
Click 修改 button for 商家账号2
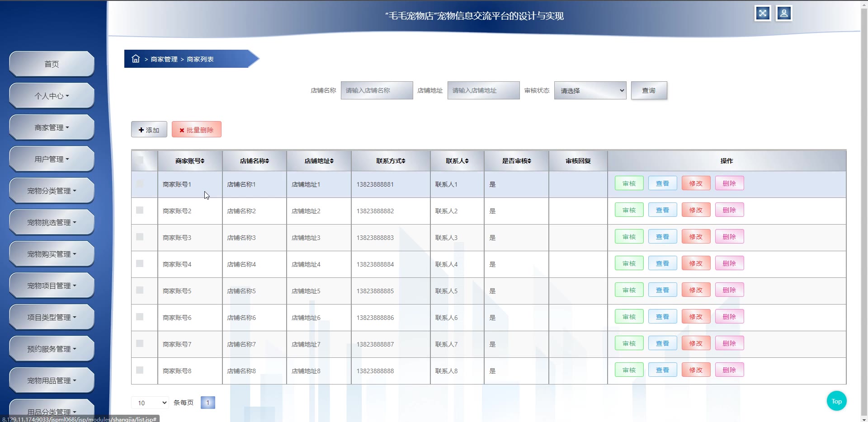(x=696, y=210)
